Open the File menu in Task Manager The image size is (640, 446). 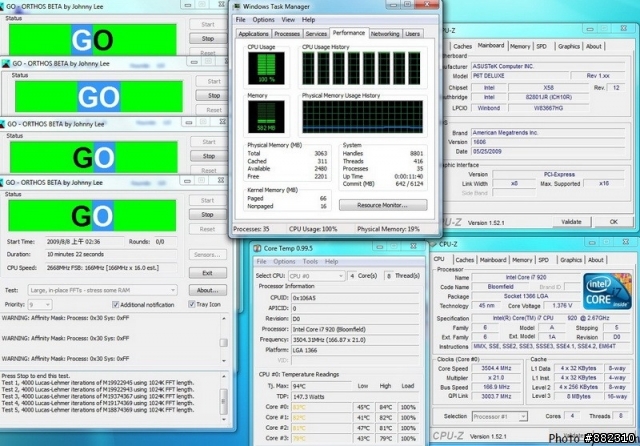(240, 20)
